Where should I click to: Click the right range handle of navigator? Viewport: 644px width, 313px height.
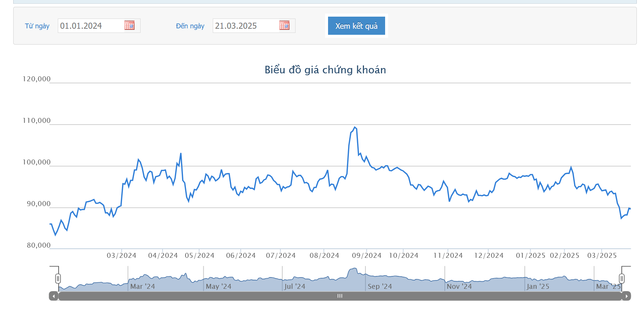point(622,279)
